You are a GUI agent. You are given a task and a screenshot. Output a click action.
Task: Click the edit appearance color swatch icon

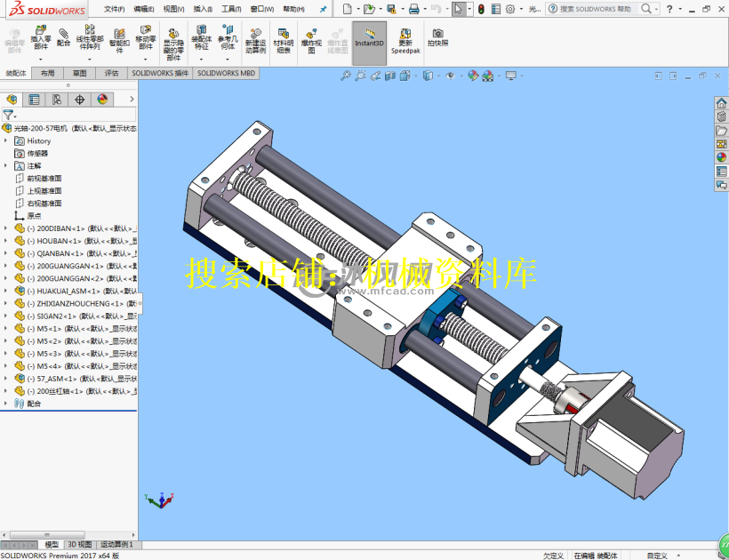(470, 76)
